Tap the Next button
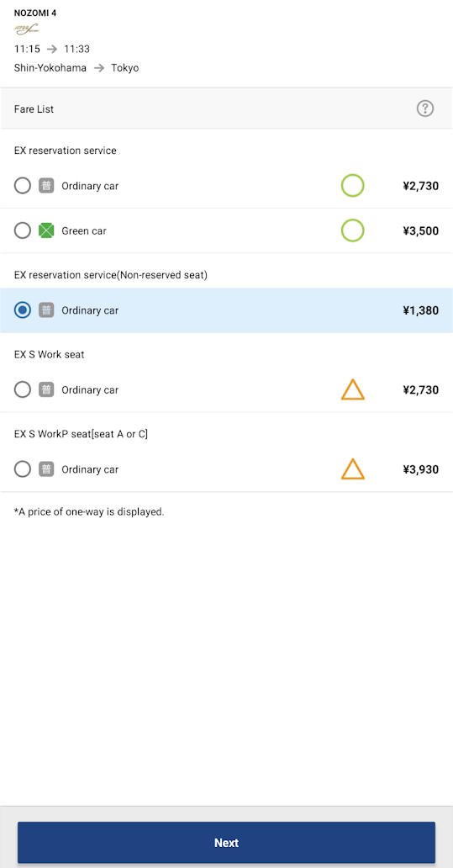453x868 pixels. (x=226, y=843)
